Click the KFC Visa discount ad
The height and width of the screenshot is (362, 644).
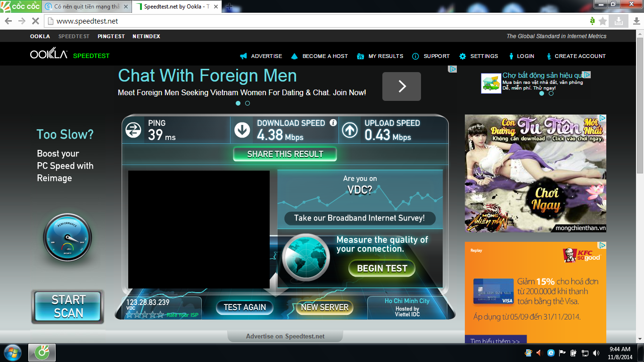pyautogui.click(x=536, y=292)
